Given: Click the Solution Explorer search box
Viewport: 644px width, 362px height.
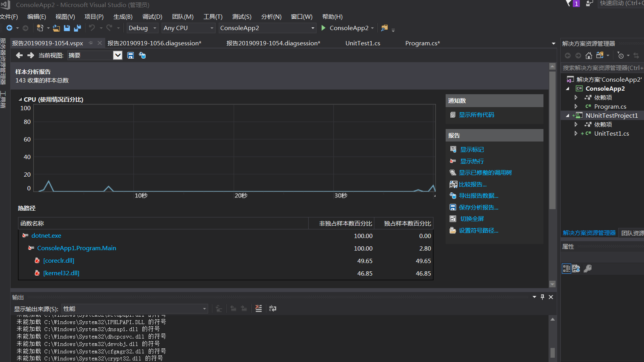Looking at the screenshot, I should (x=603, y=68).
